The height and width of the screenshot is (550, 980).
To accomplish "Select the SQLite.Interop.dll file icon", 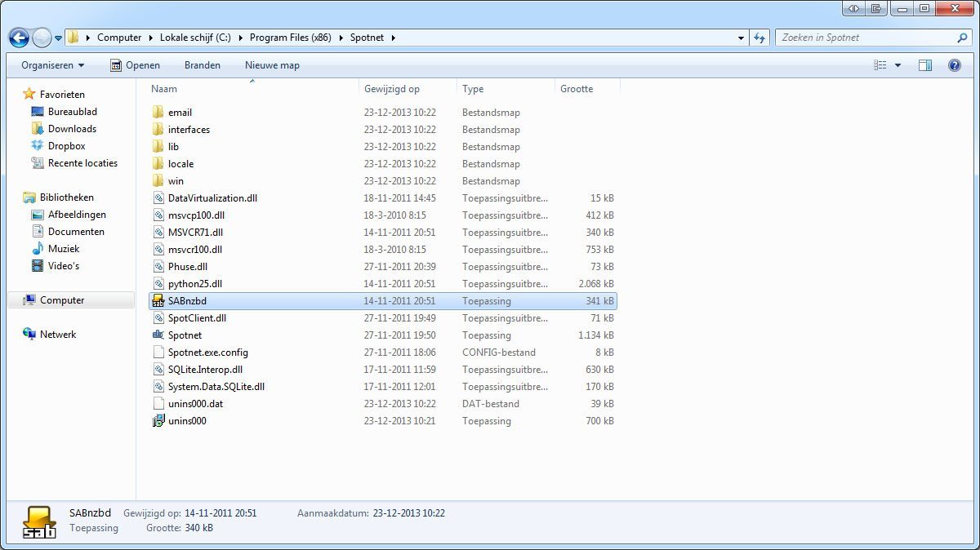I will pos(158,370).
